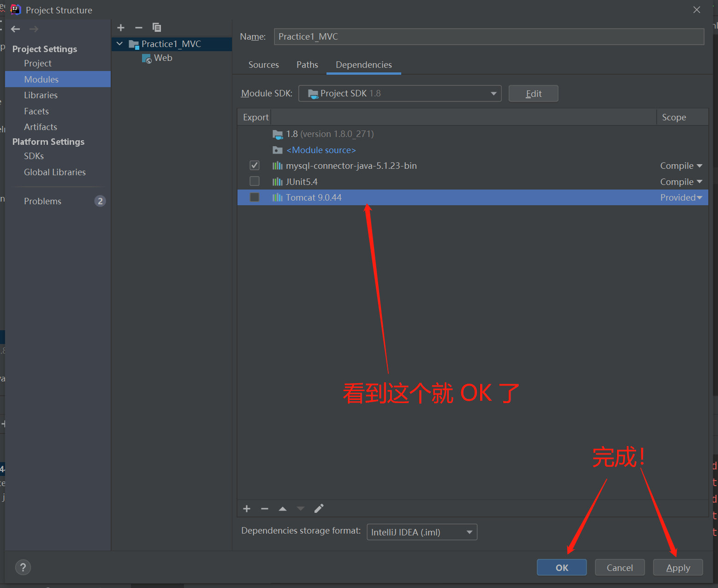Select Practice1_MVC in module tree
Image resolution: width=718 pixels, height=588 pixels.
click(171, 44)
